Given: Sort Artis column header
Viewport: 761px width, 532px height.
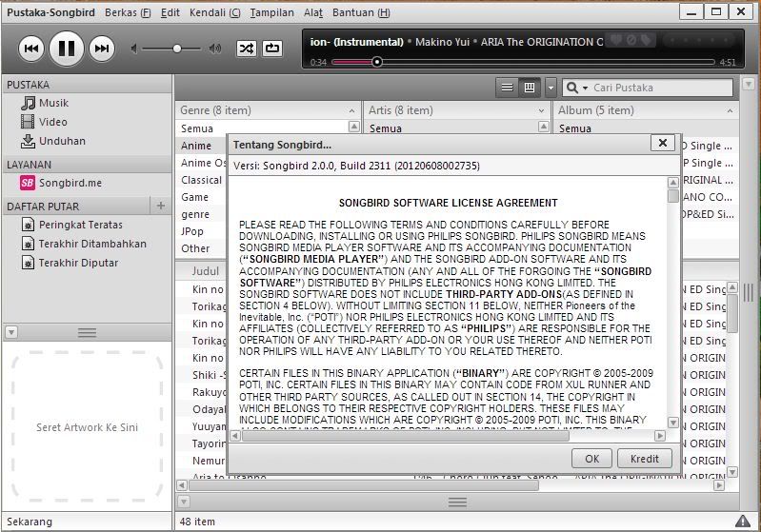Looking at the screenshot, I should click(457, 110).
